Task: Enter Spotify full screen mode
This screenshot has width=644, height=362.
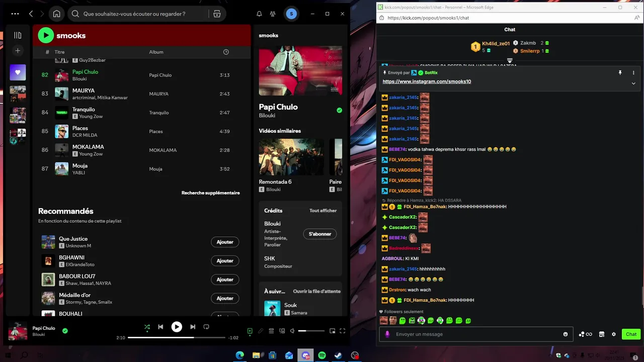Action: point(343,331)
